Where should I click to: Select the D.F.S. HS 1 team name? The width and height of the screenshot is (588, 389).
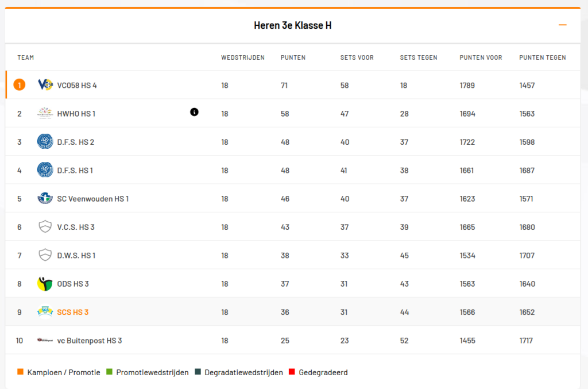(75, 170)
